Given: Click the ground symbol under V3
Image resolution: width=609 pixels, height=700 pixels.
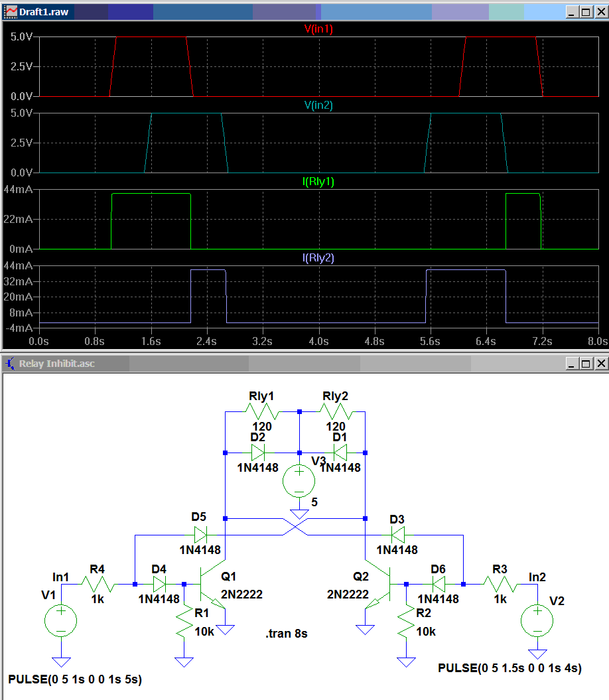Looking at the screenshot, I should (299, 514).
